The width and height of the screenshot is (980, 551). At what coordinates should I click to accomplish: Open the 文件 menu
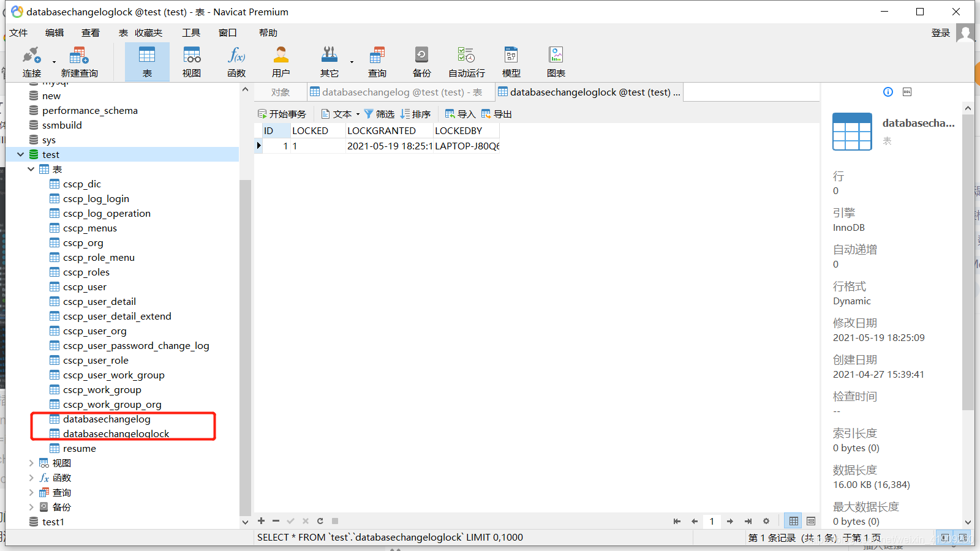coord(18,32)
